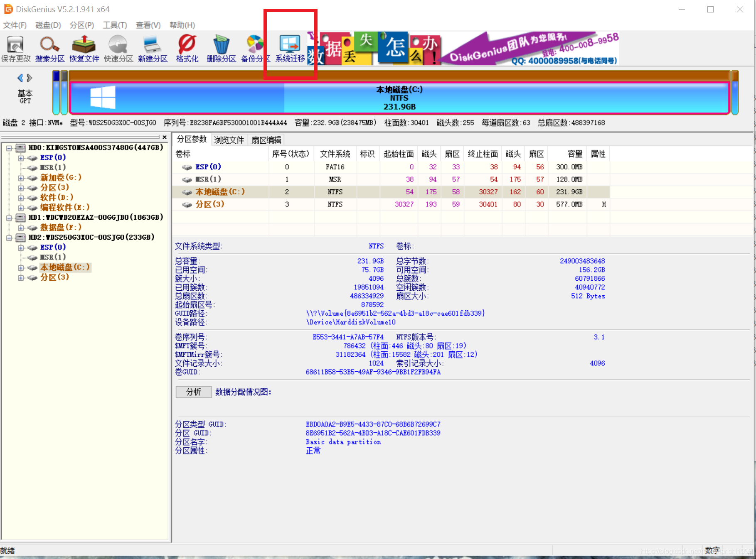The image size is (756, 559).
Task: Click the small ESP partition strip in disk bar
Action: coord(56,93)
